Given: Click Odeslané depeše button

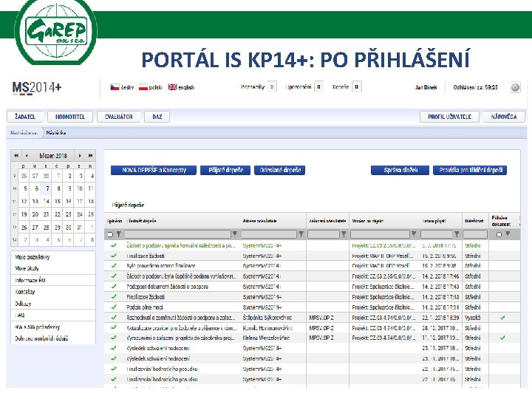Looking at the screenshot, I should click(x=279, y=170).
